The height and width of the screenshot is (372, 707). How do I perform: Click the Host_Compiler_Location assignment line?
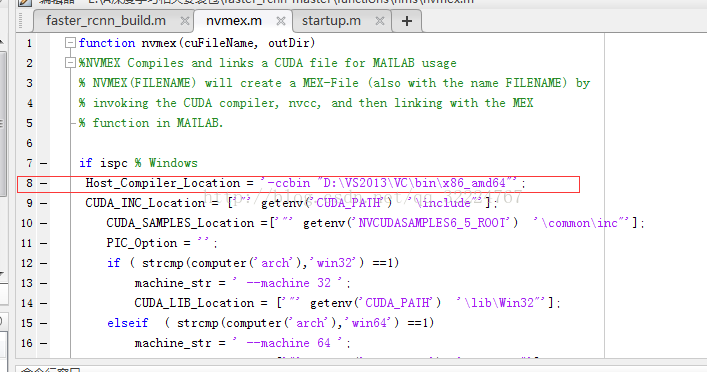(306, 184)
